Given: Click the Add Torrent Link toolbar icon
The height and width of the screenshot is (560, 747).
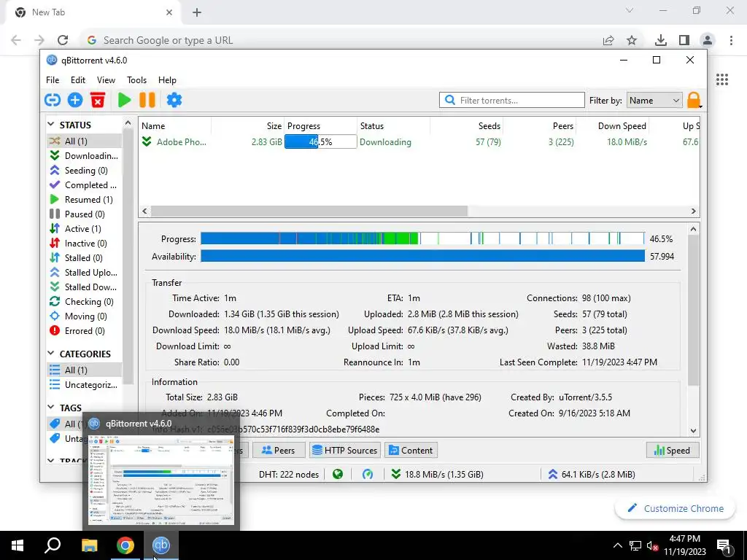Looking at the screenshot, I should 53,100.
